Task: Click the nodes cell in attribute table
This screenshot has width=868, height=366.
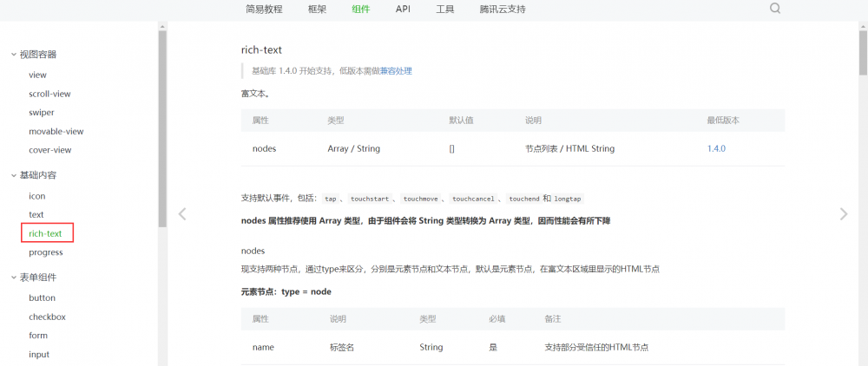Action: coord(264,148)
